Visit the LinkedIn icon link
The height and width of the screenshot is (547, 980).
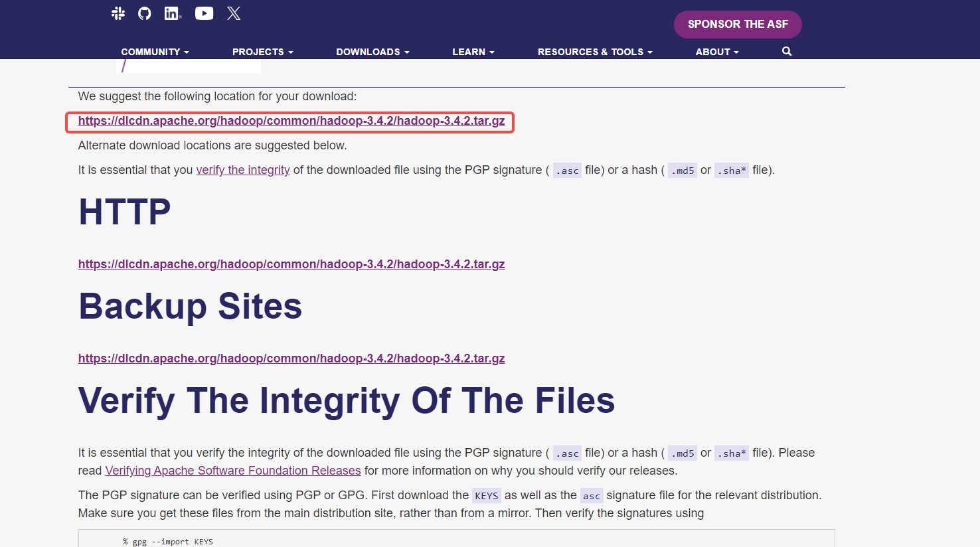tap(173, 13)
